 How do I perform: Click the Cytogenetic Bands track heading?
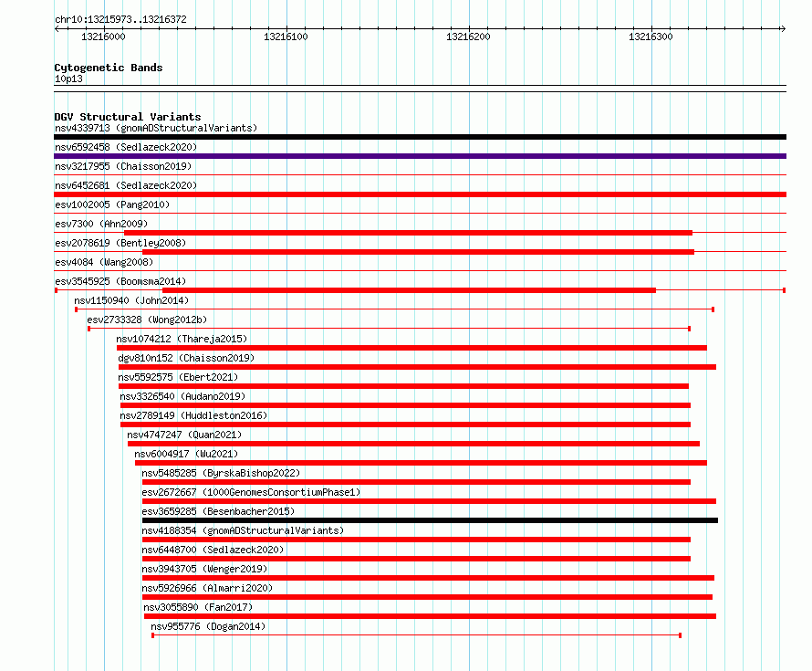click(x=109, y=68)
